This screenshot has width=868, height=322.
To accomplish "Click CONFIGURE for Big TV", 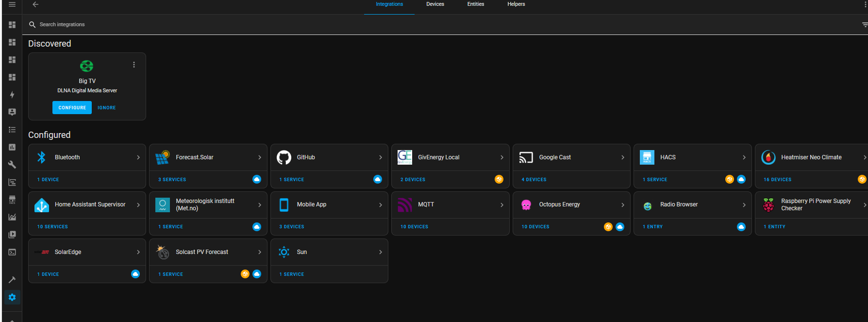I will point(72,108).
